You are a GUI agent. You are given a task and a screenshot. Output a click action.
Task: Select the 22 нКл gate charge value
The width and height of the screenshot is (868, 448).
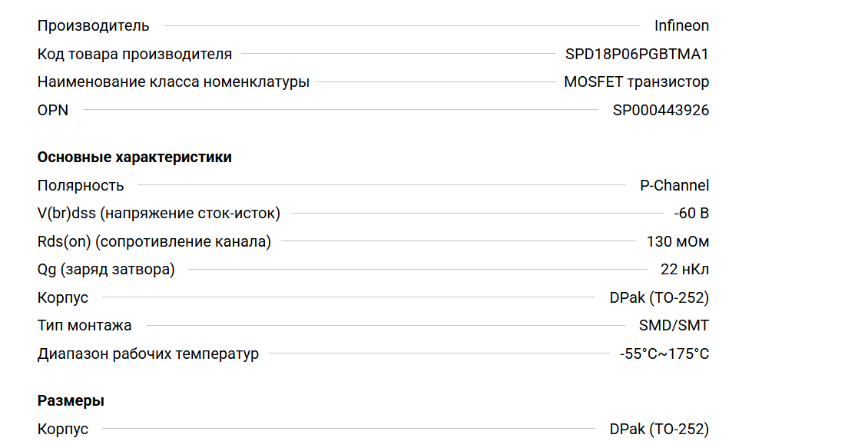684,269
